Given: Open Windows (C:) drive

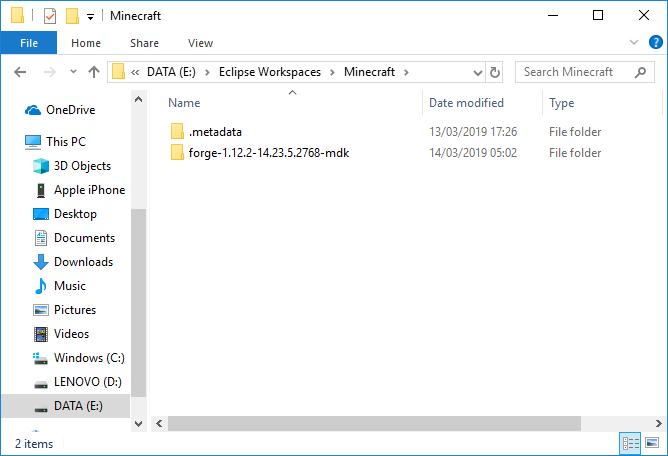Looking at the screenshot, I should coord(79,358).
